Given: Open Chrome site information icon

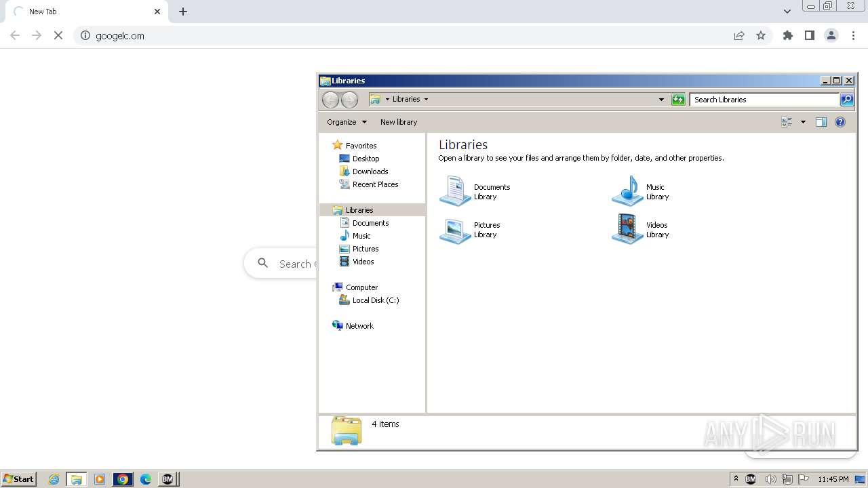Looking at the screenshot, I should coord(85,36).
